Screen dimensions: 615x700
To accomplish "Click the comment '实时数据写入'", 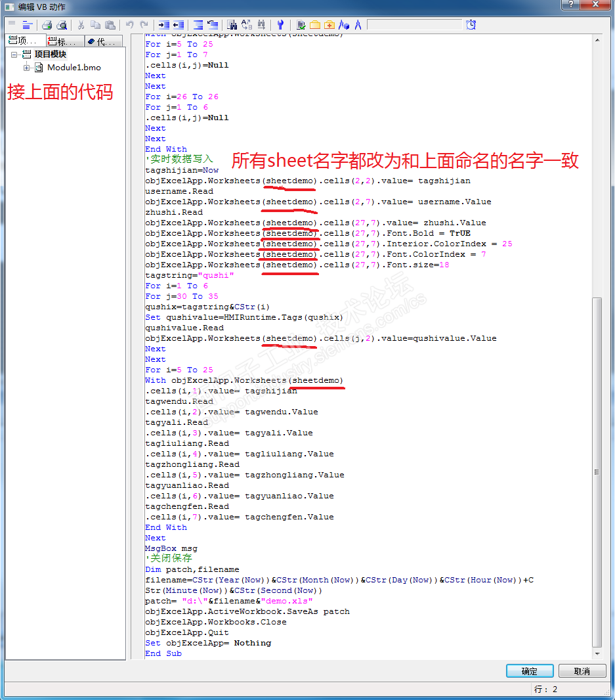I will point(179,159).
